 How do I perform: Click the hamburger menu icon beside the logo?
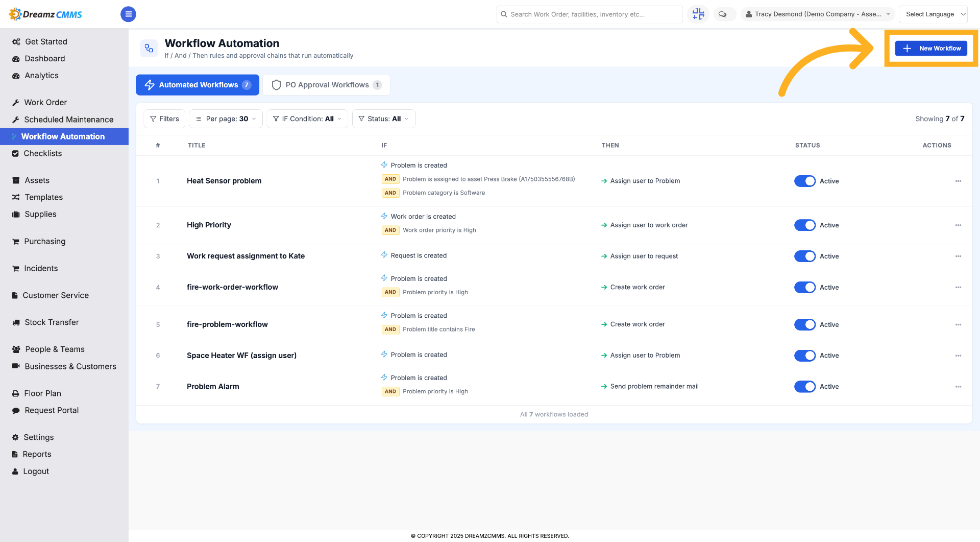coord(128,14)
